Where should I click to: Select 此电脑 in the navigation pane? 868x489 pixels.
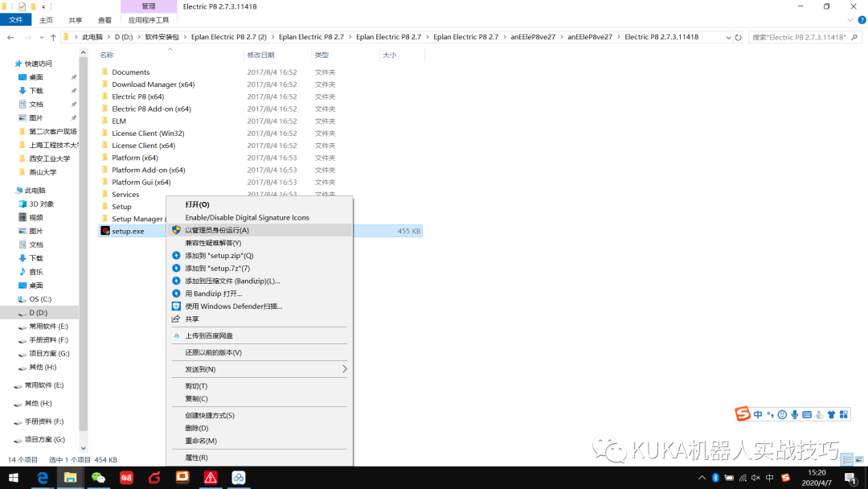tap(35, 191)
